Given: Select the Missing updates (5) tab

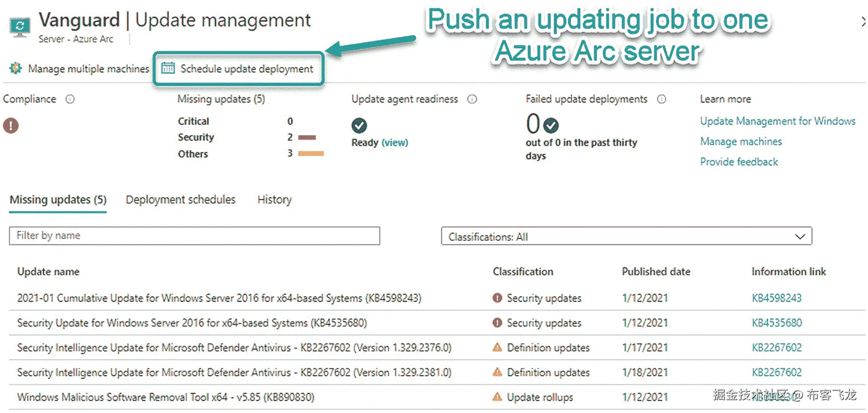Looking at the screenshot, I should 58,200.
